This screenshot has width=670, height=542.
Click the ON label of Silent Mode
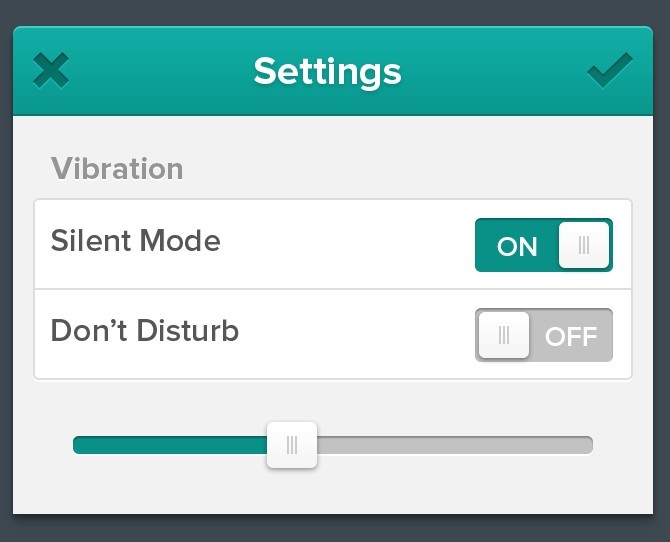tap(517, 247)
